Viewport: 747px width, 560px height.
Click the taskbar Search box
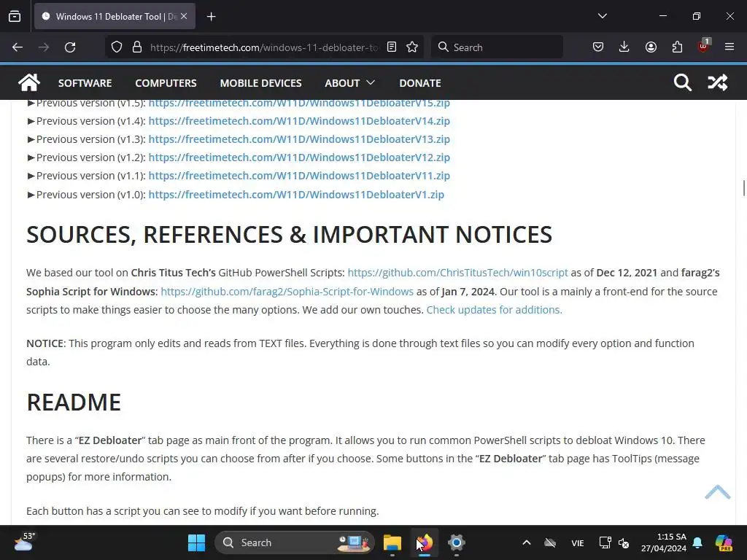295,542
